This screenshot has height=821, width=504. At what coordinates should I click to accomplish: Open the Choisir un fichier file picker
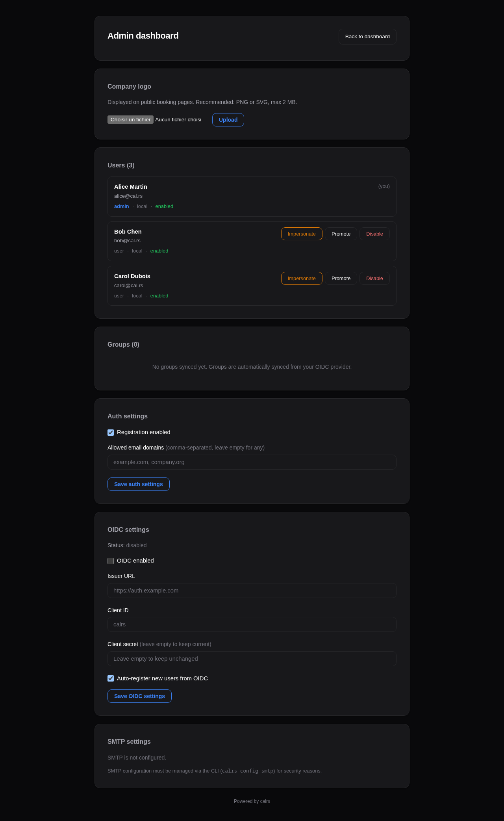[130, 119]
